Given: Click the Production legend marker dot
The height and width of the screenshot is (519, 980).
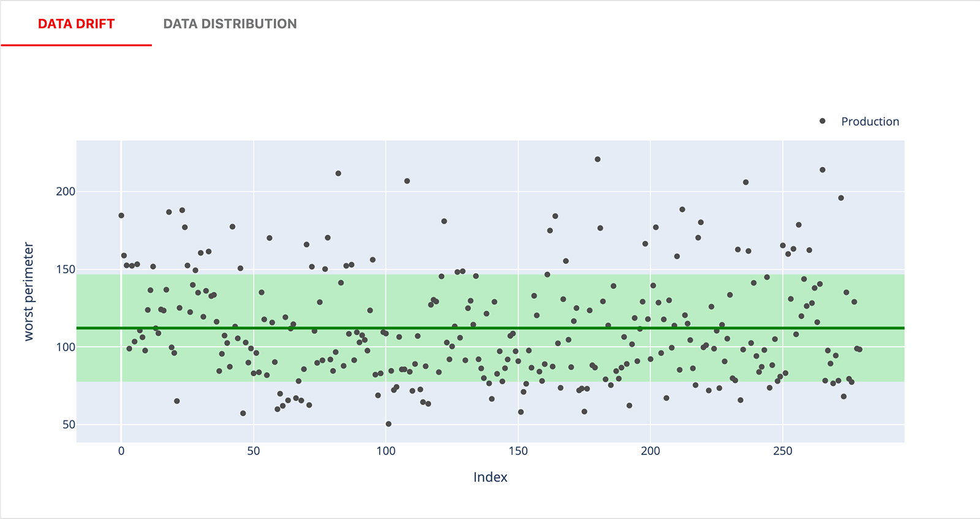Looking at the screenshot, I should tap(821, 121).
